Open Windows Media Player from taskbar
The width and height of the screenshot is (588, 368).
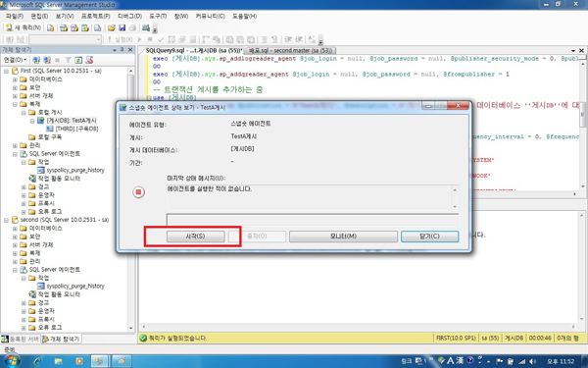(79, 361)
